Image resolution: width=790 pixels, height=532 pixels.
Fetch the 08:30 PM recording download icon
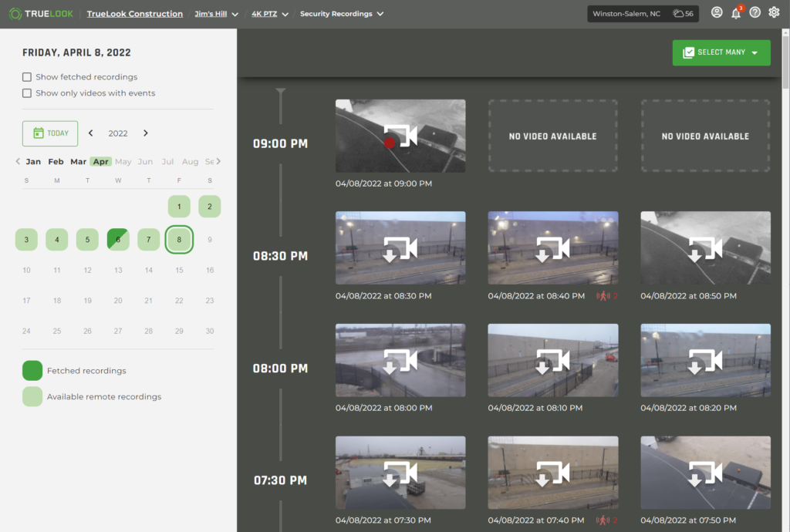[400, 248]
